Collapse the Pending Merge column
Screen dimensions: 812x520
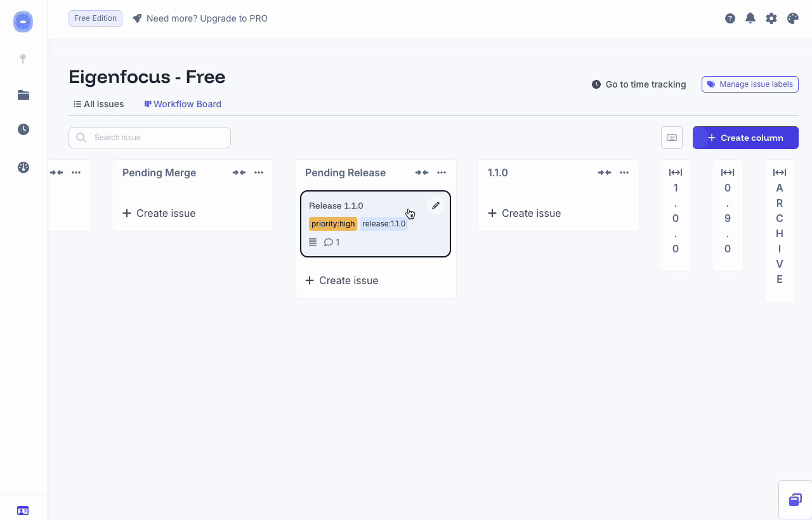(x=239, y=172)
